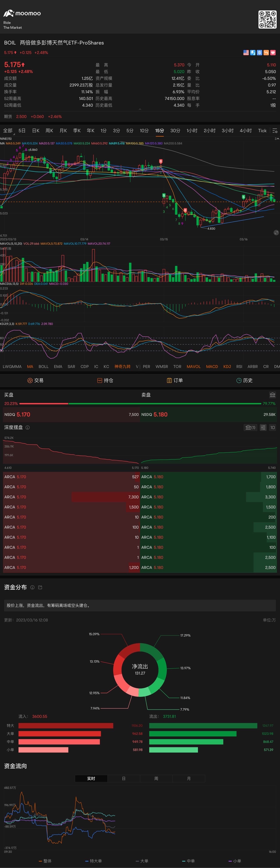Tap ARCA bid row with 7,300

71,497
